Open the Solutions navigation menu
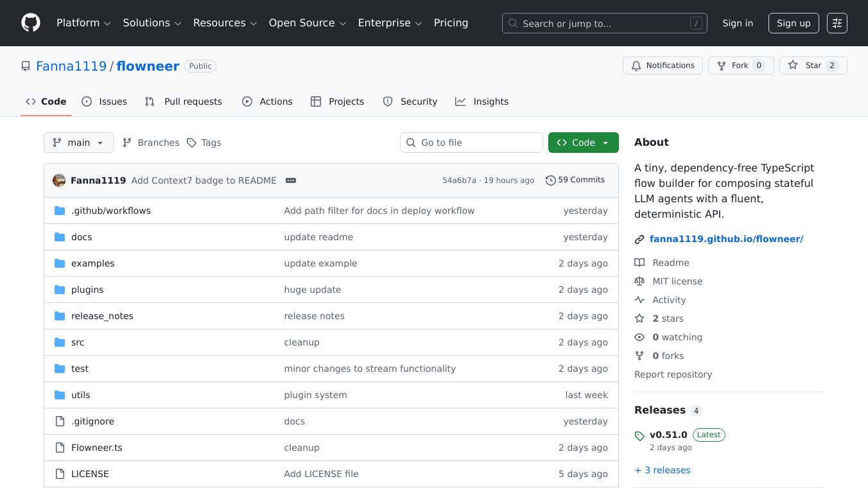The width and height of the screenshot is (868, 488). [x=152, y=23]
